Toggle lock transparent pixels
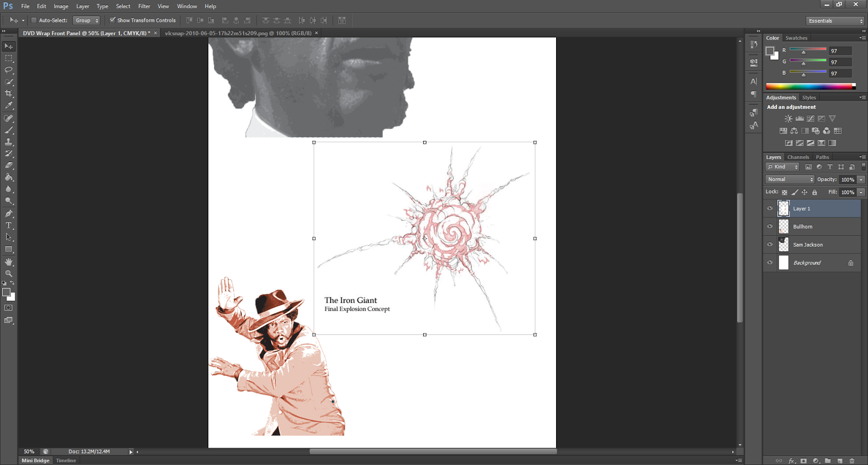868x465 pixels. pyautogui.click(x=784, y=192)
